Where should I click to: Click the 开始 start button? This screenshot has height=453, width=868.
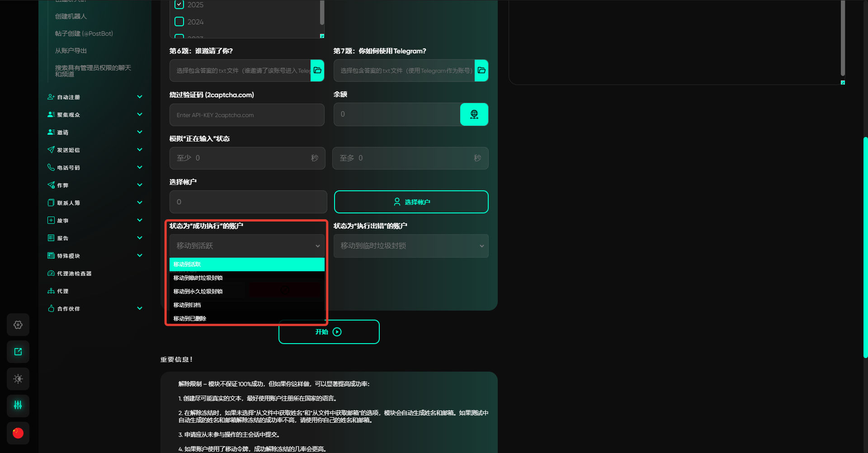coord(329,332)
